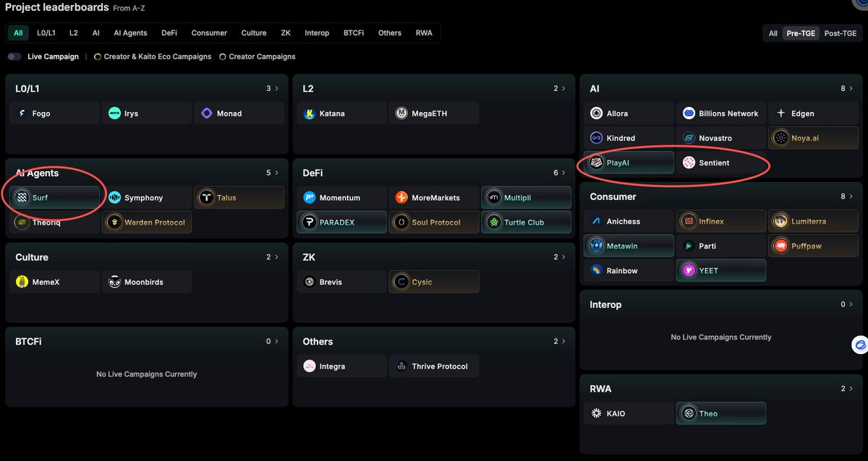Open the Katana project icon
This screenshot has width=868, height=461.
[x=310, y=113]
